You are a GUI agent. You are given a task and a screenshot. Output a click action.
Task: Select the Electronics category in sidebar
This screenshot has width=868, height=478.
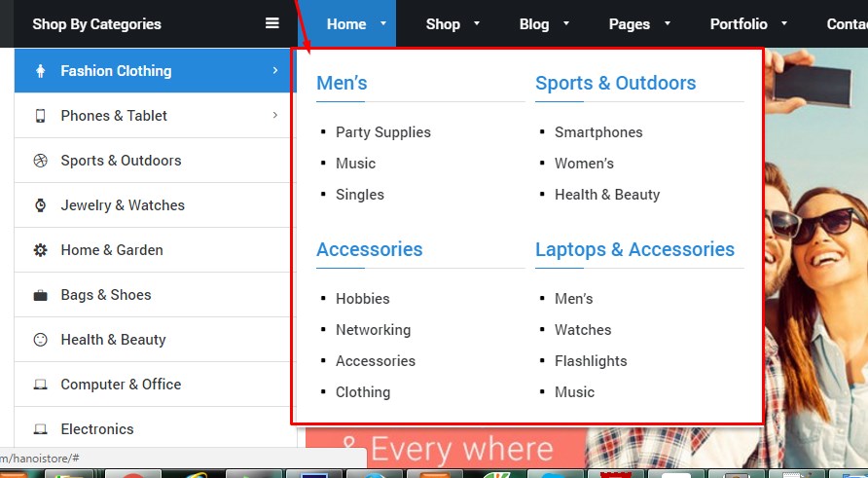coord(97,429)
